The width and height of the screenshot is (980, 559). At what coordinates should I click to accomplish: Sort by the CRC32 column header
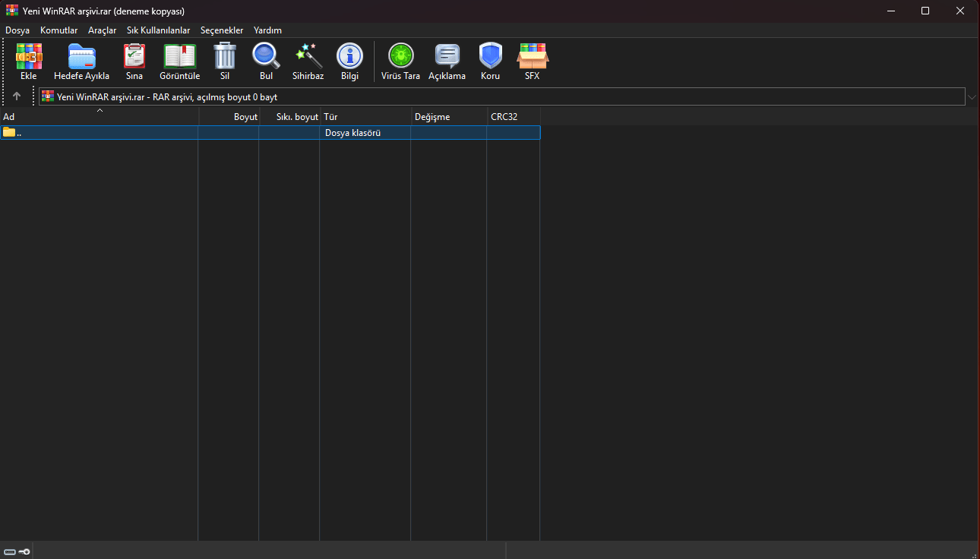pos(514,117)
